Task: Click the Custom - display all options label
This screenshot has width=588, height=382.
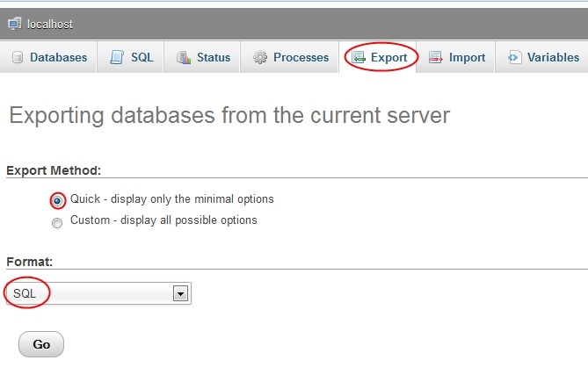Action: (x=163, y=220)
